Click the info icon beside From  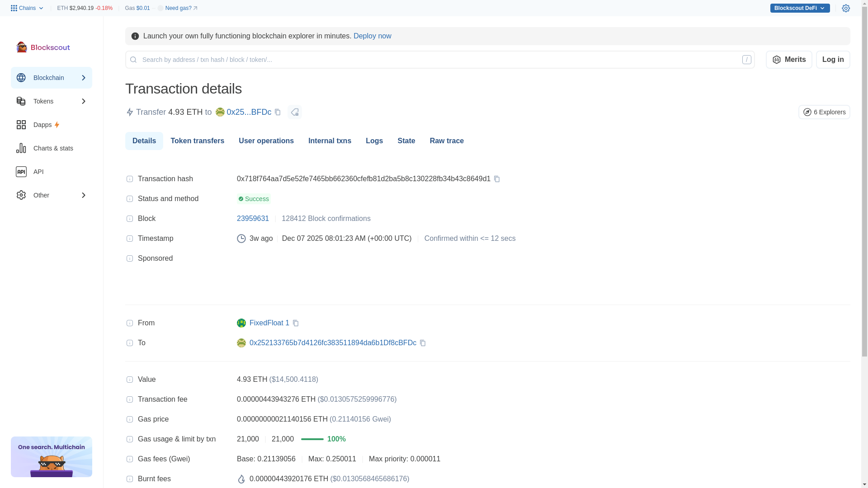click(130, 323)
